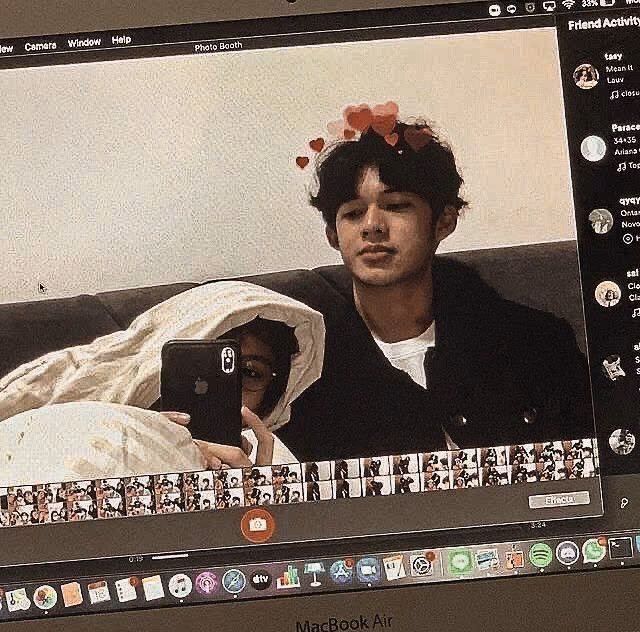
Task: Open Notes from the dock
Action: 153,587
